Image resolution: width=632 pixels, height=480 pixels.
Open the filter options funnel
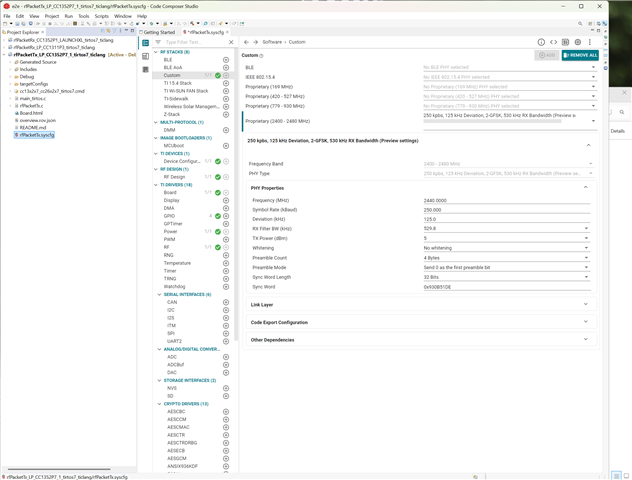(x=158, y=42)
